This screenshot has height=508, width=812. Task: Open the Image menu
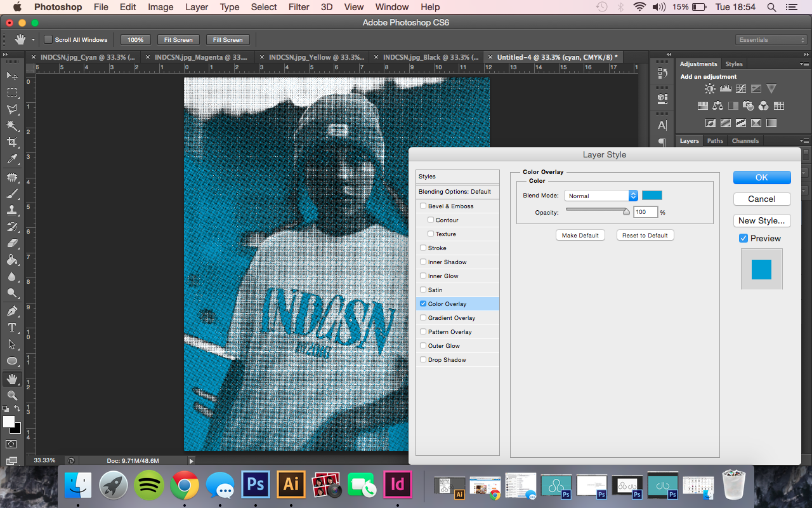tap(160, 7)
